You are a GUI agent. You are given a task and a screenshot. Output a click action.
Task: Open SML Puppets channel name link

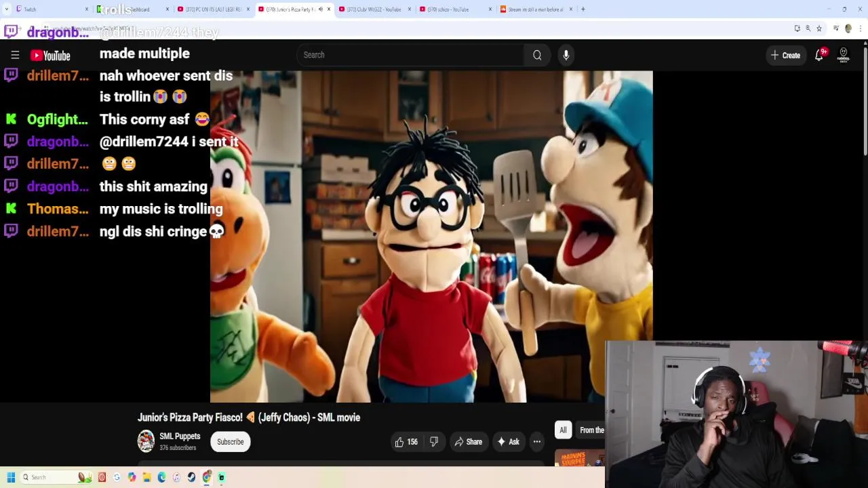pos(180,436)
